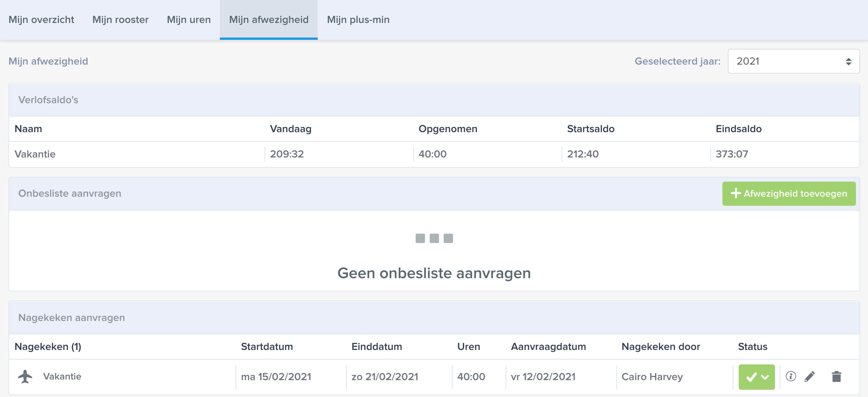Click the end date zo 21/02/2021

[385, 376]
